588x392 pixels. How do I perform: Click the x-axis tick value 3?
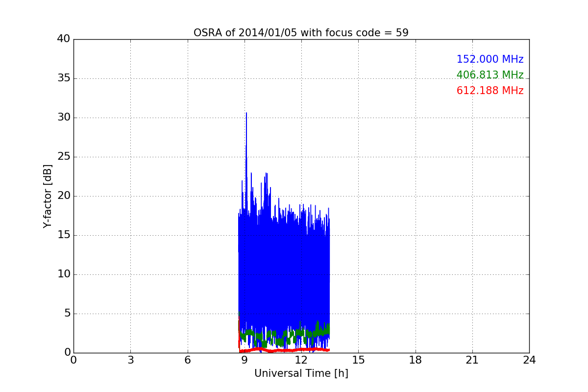point(130,360)
